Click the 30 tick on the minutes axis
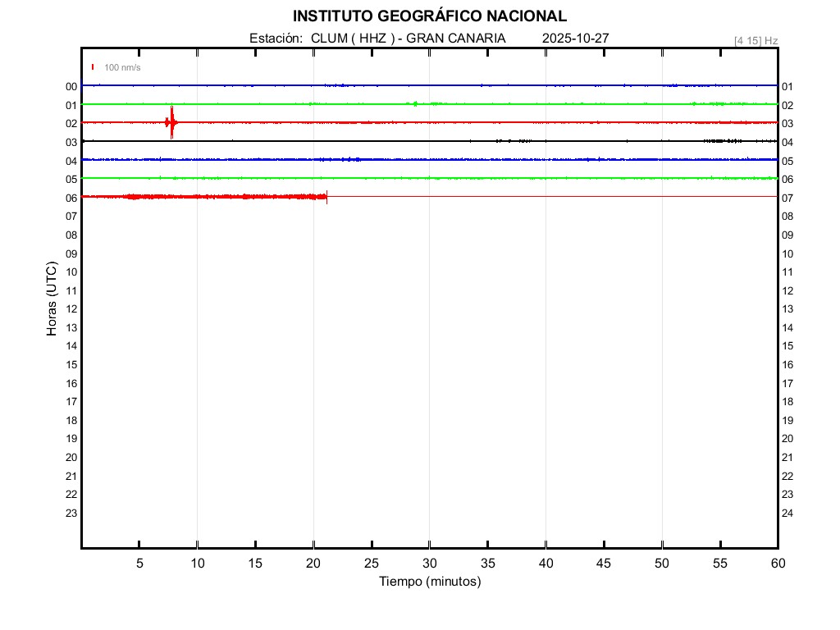The width and height of the screenshot is (840, 630). (430, 563)
